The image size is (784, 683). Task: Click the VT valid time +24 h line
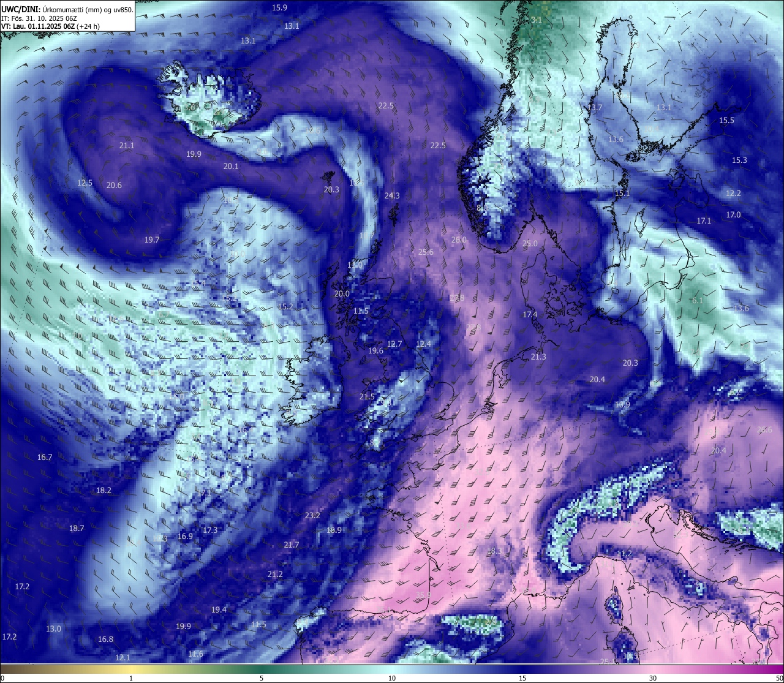tap(50, 26)
